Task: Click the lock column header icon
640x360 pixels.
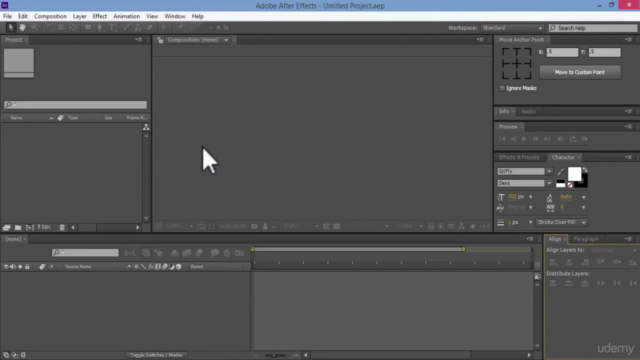Action: pyautogui.click(x=27, y=267)
